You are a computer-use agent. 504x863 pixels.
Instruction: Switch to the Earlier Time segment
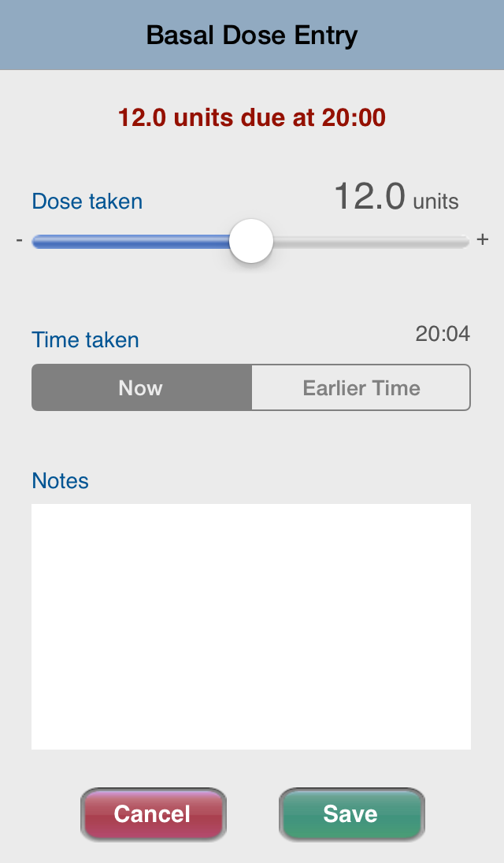[x=361, y=387]
